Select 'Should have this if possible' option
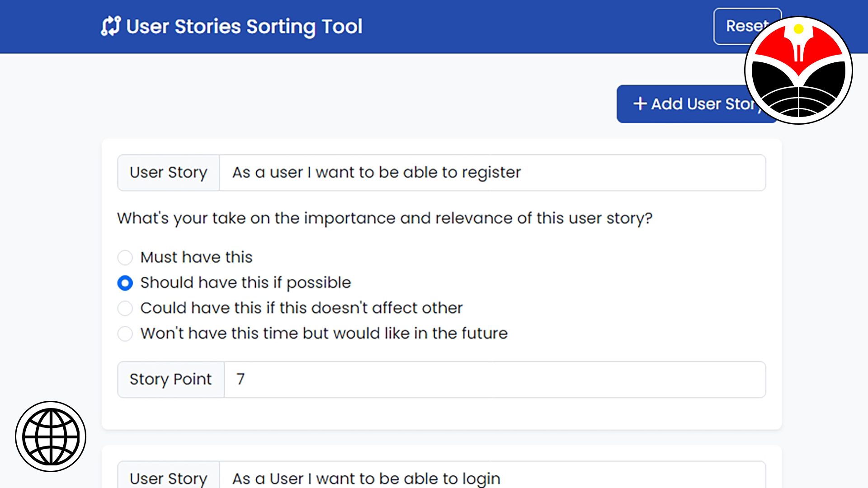This screenshot has height=488, width=868. [x=125, y=283]
